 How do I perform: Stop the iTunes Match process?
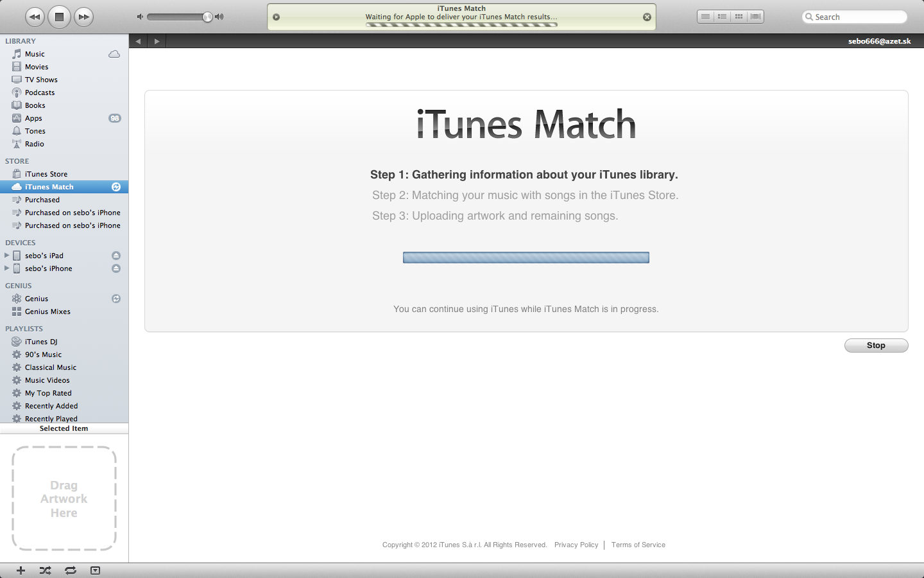(x=876, y=346)
